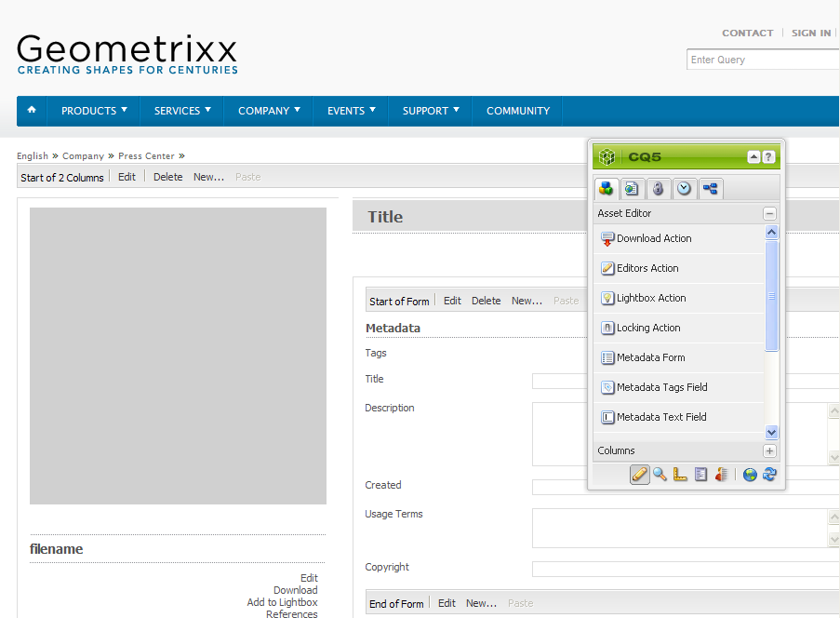Image resolution: width=840 pixels, height=618 pixels.
Task: Select the Editors Action component icon
Action: tap(607, 269)
